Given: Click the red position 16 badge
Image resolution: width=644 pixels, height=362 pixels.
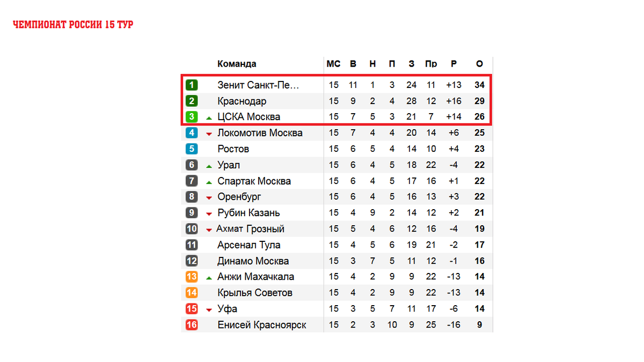Looking at the screenshot, I should (x=192, y=325).
